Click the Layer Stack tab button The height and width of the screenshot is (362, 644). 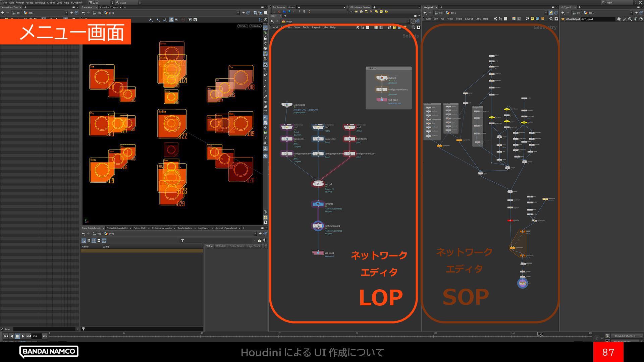click(253, 246)
